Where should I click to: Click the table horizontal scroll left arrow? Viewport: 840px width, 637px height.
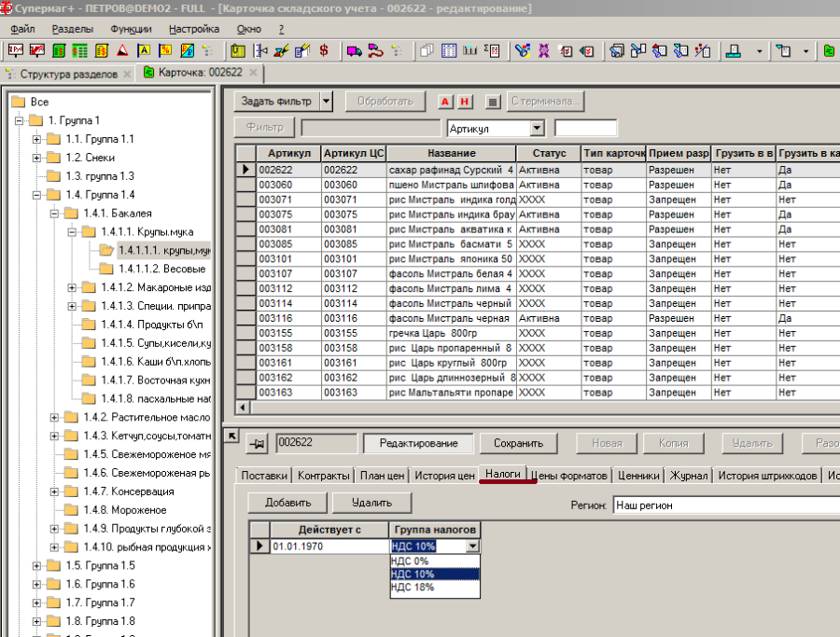[243, 408]
